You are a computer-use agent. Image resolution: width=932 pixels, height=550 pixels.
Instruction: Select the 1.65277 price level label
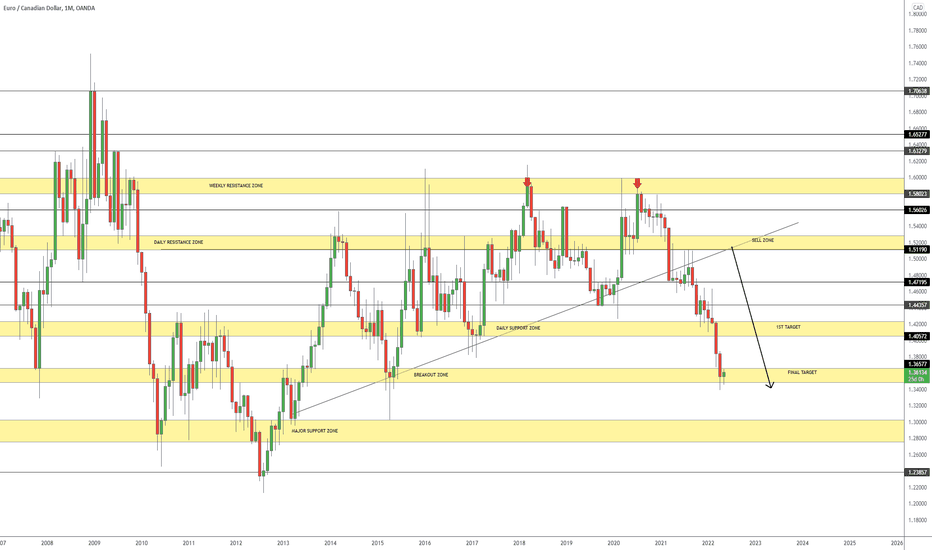[917, 135]
